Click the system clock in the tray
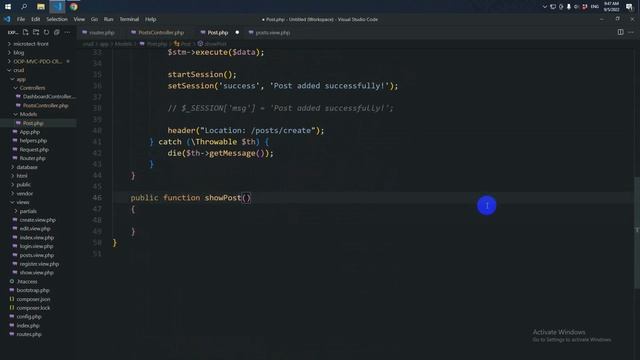Image resolution: width=640 pixels, height=360 pixels. 611,7
